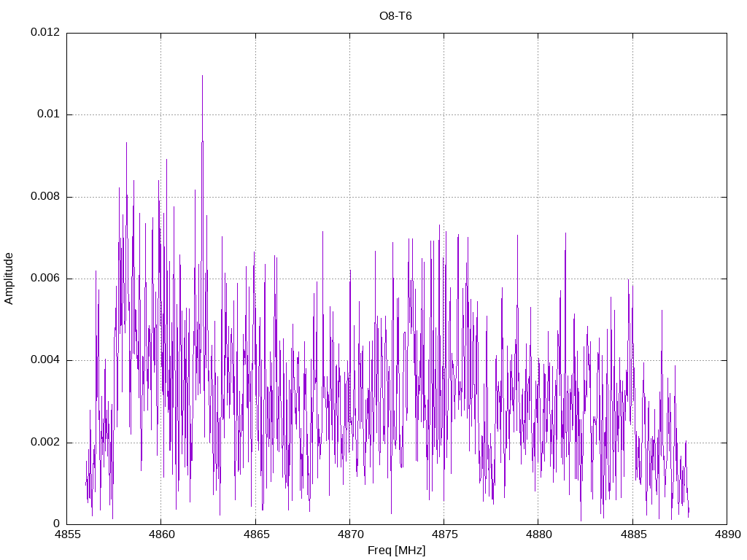Image resolution: width=747 pixels, height=560 pixels.
Task: Click the 4875 x-axis tick label
Action: pyautogui.click(x=444, y=534)
